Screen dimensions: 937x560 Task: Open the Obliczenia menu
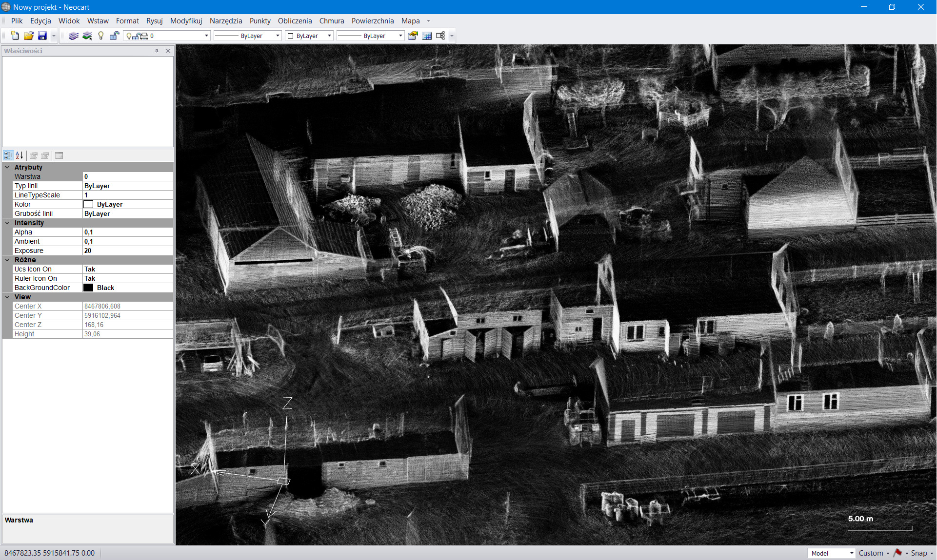click(295, 21)
